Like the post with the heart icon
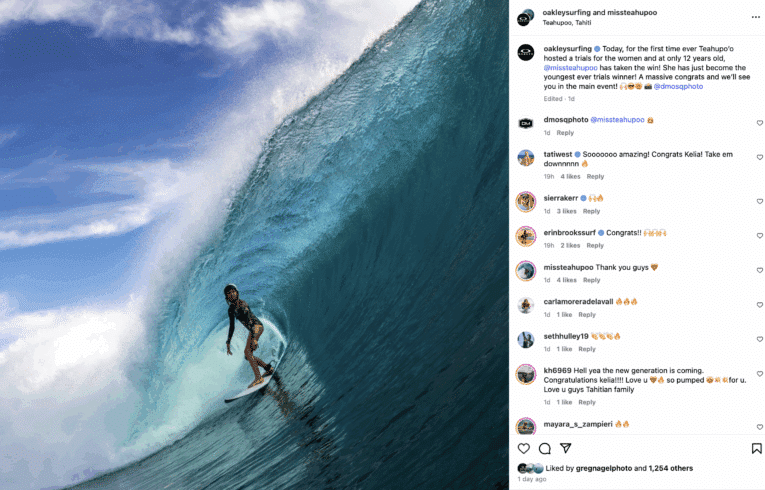The height and width of the screenshot is (490, 765). tap(523, 448)
